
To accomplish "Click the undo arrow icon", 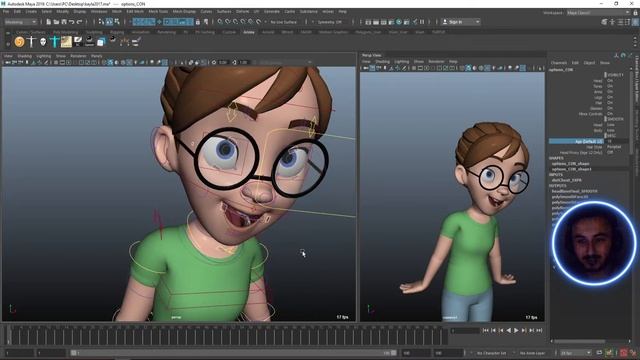I will 72,22.
